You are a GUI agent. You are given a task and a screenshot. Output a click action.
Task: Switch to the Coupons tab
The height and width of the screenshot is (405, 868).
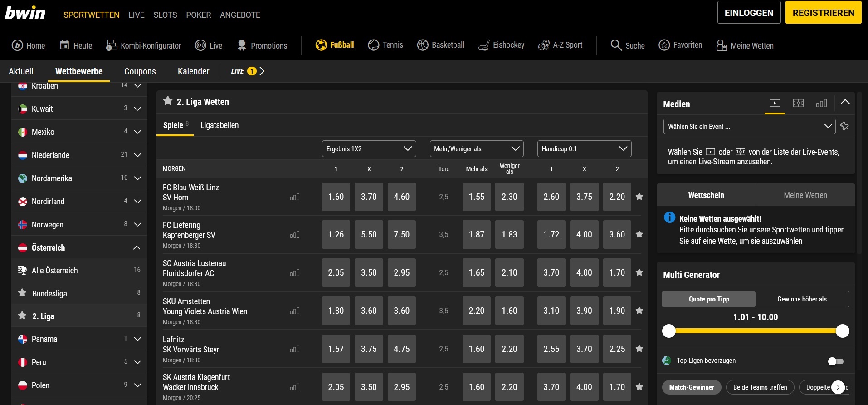tap(140, 71)
